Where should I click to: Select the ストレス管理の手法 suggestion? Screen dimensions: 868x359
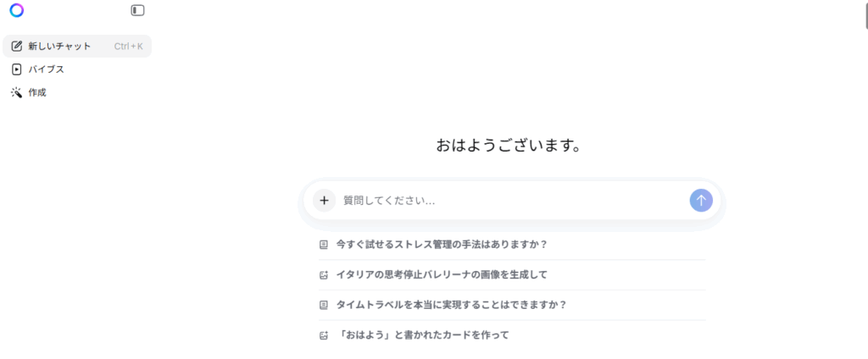(x=442, y=245)
